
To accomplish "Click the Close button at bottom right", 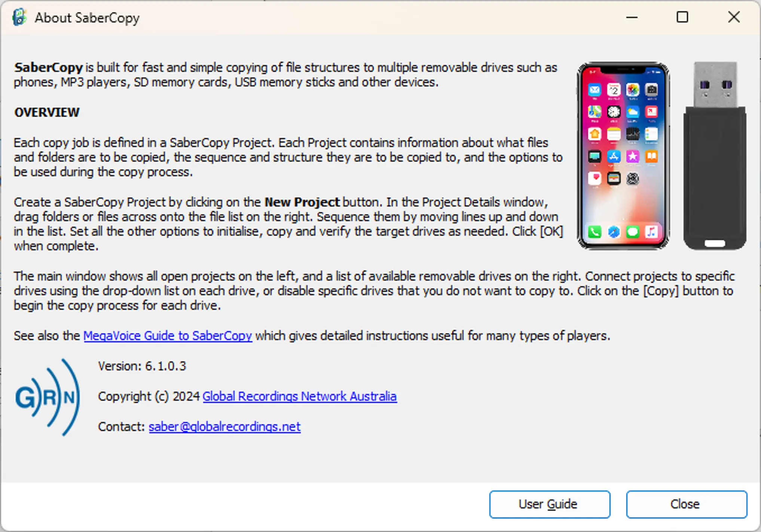I will coord(687,504).
